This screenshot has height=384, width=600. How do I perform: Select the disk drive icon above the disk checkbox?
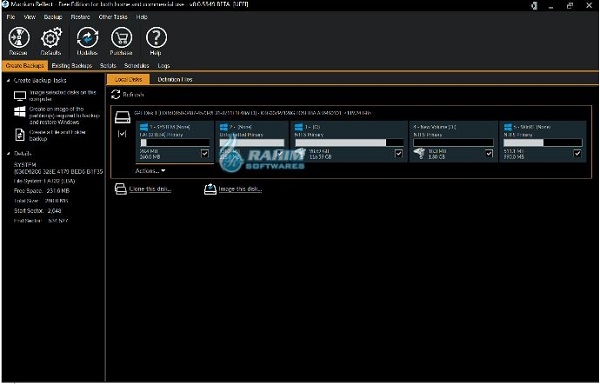[x=122, y=117]
